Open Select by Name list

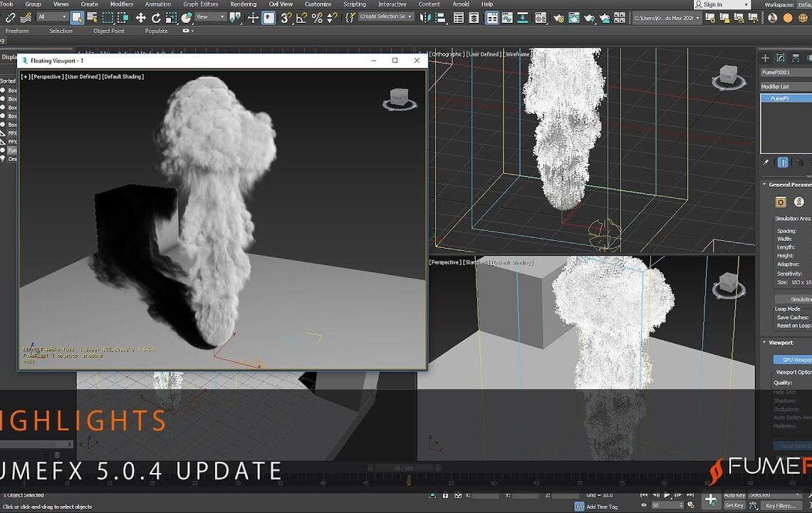click(92, 18)
